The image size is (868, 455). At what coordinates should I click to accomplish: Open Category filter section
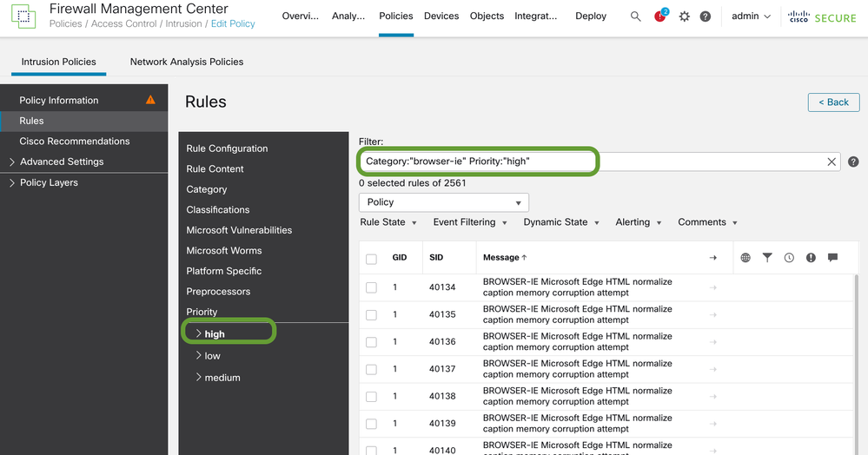[x=207, y=189]
